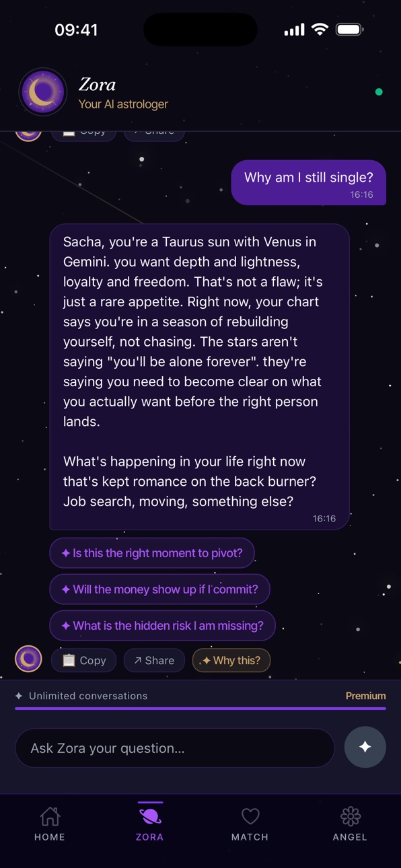Open the Home tab house icon
Viewport: 401px width, 868px height.
tap(50, 817)
